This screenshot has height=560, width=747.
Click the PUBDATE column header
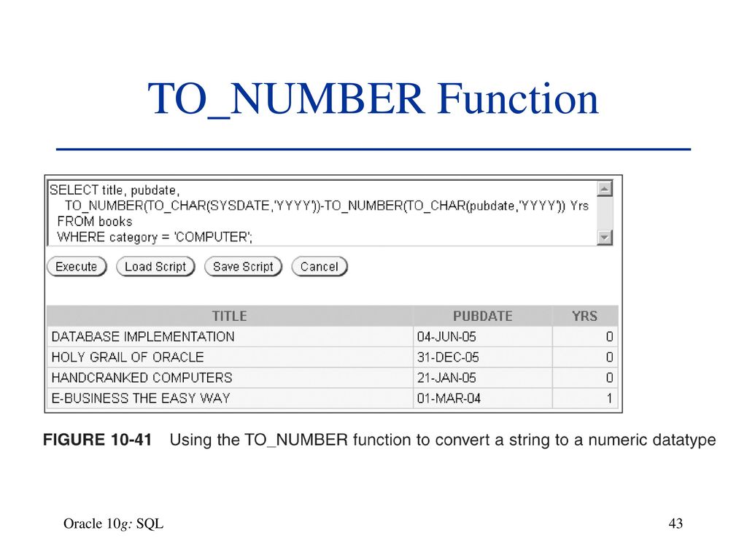coord(483,316)
